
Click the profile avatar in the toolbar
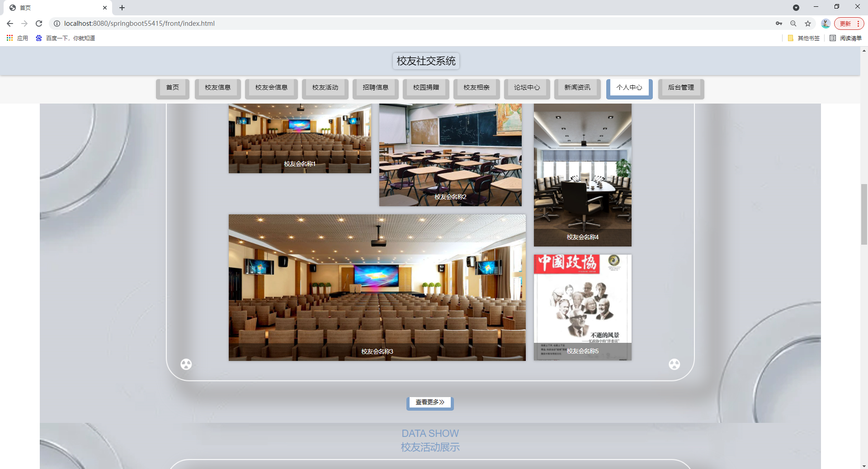coord(825,23)
